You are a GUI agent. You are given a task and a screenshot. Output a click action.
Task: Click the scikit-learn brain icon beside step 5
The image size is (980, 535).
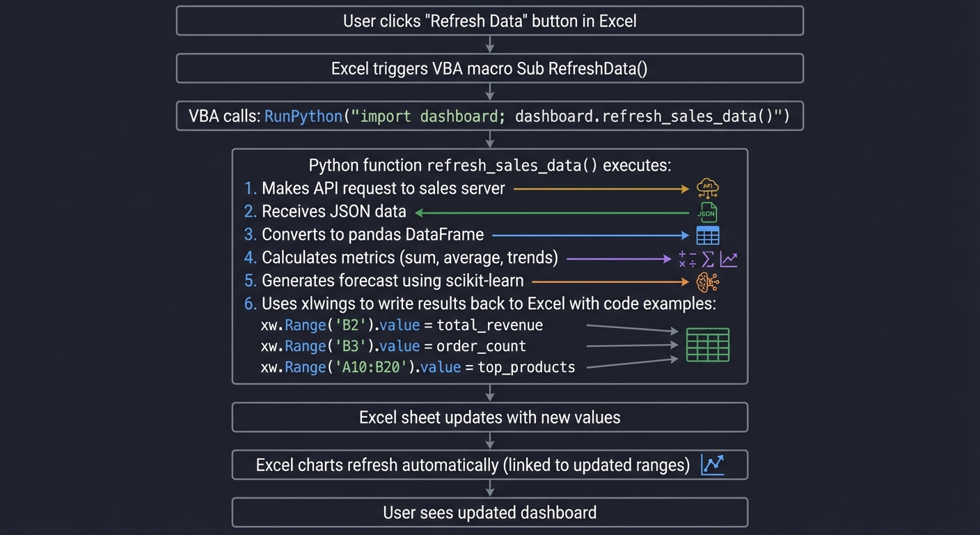pyautogui.click(x=707, y=281)
